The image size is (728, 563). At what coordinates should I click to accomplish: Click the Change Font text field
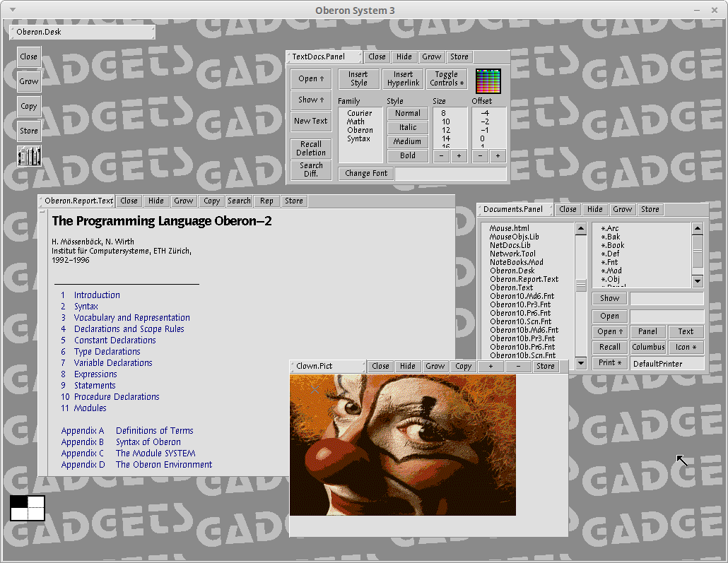click(x=450, y=174)
